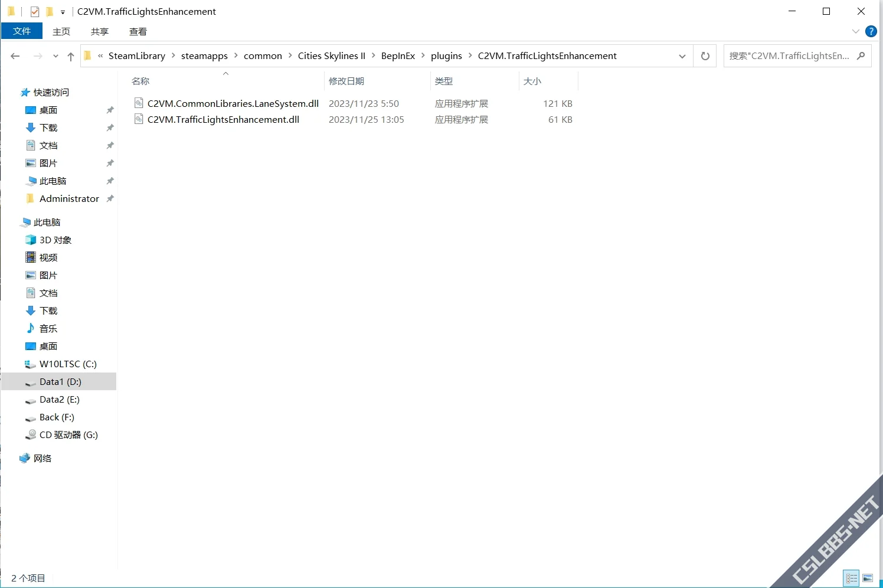This screenshot has width=883, height=588.
Task: Click the search magnifier icon
Action: point(861,56)
